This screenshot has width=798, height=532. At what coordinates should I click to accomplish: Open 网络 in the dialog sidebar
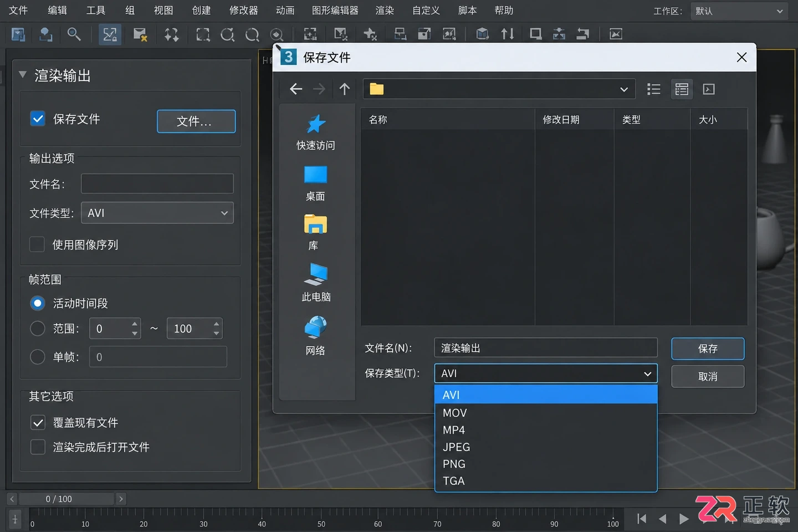315,336
